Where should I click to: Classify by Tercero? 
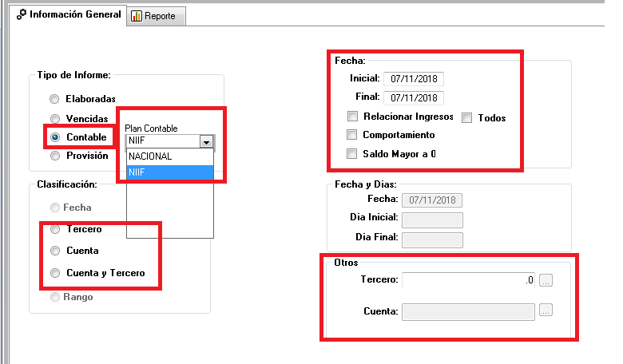54,230
